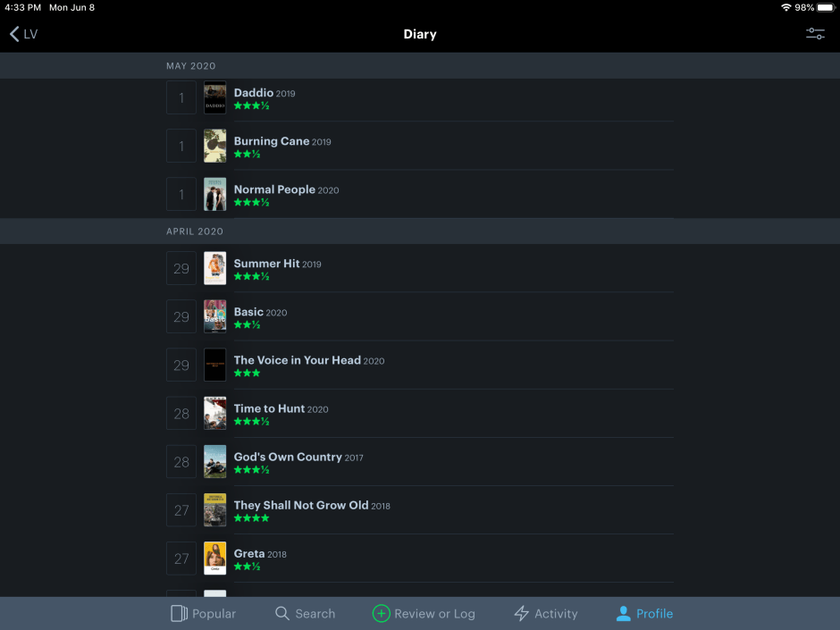
Task: Switch to the Search tab
Action: coord(305,614)
